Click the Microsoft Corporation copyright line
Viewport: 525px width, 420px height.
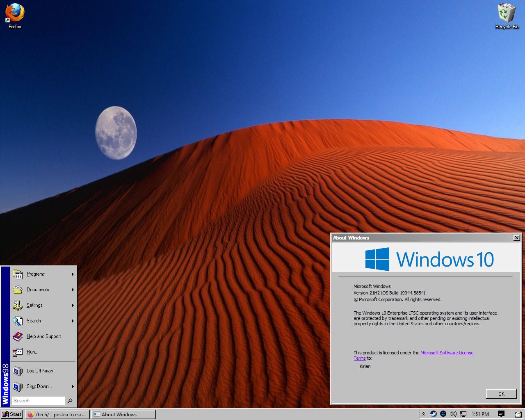pyautogui.click(x=397, y=299)
